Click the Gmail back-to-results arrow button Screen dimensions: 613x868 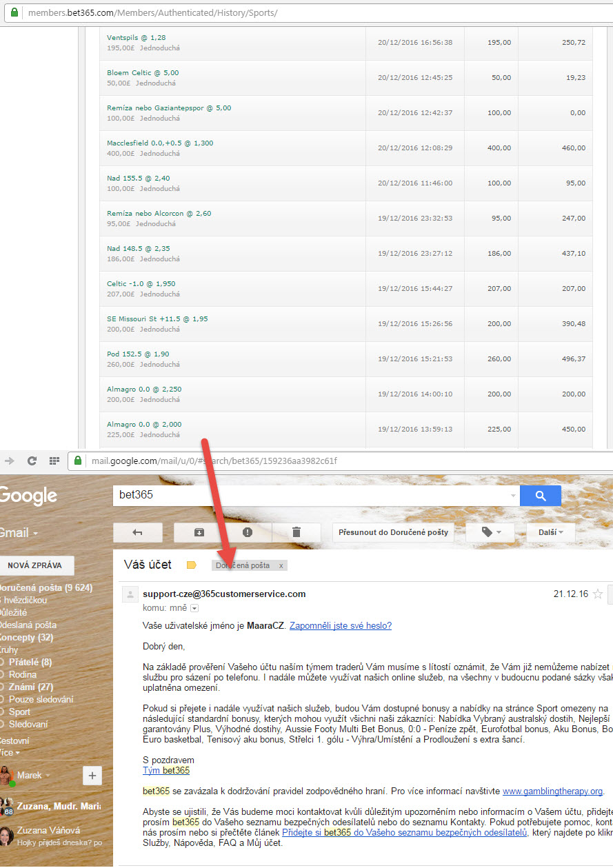coord(137,532)
